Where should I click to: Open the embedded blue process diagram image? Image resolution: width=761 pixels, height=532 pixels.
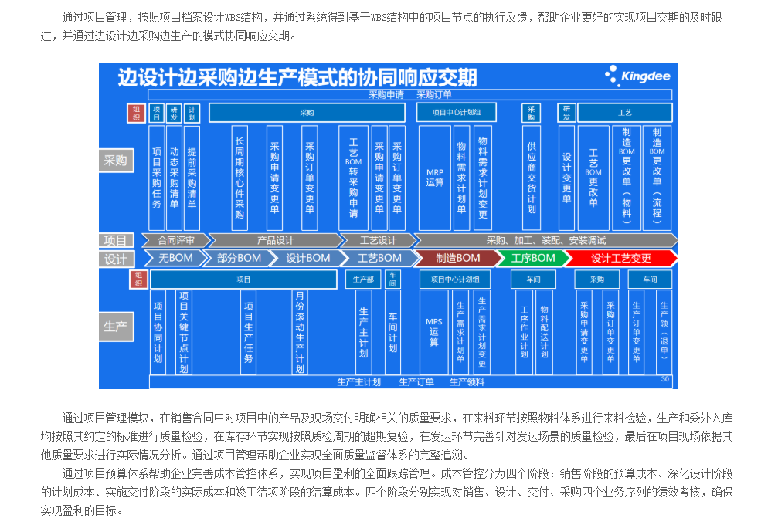pyautogui.click(x=389, y=225)
